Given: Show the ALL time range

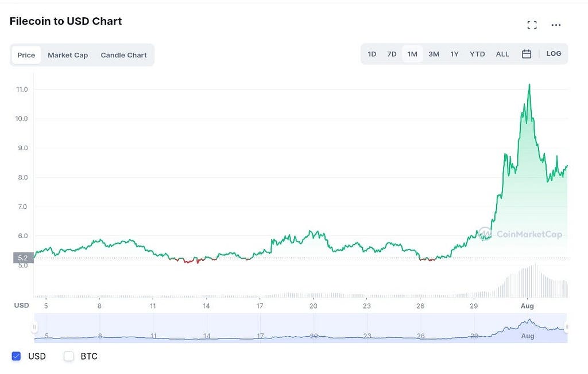Looking at the screenshot, I should tap(502, 54).
